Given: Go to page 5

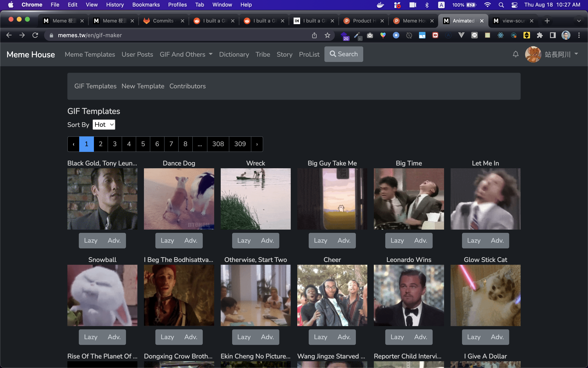Looking at the screenshot, I should (143, 144).
